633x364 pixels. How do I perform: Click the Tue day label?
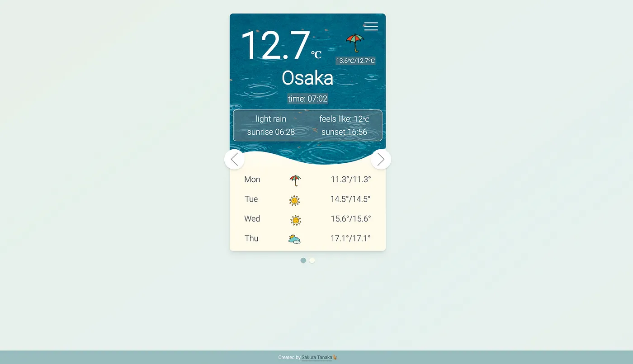[x=251, y=199]
